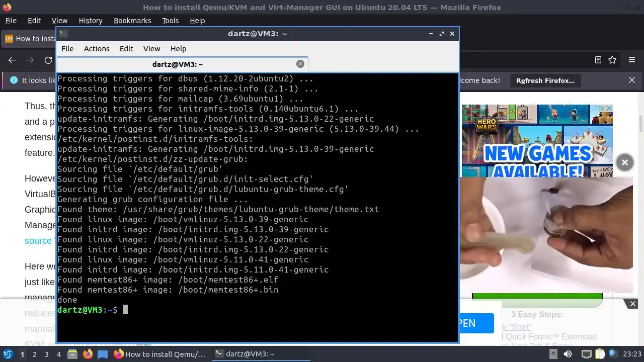The image size is (644, 362).
Task: Open the network status tray icon
Action: click(x=586, y=354)
